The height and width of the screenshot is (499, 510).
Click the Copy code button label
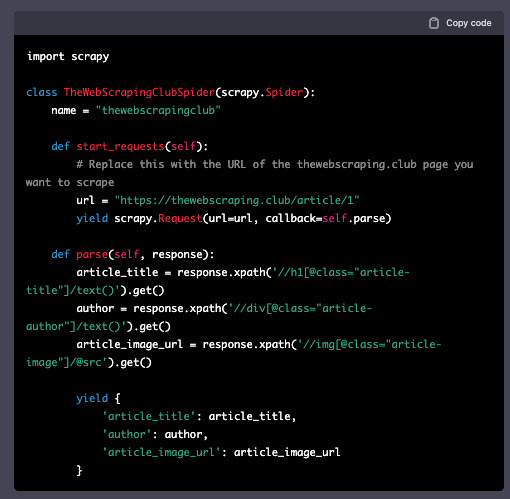click(469, 23)
